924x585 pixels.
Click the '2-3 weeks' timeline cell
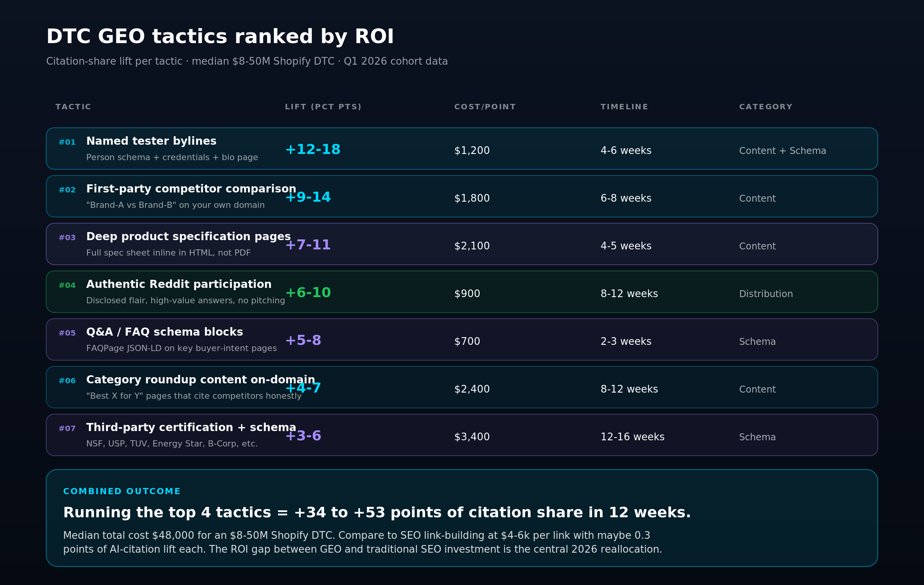pyautogui.click(x=626, y=341)
